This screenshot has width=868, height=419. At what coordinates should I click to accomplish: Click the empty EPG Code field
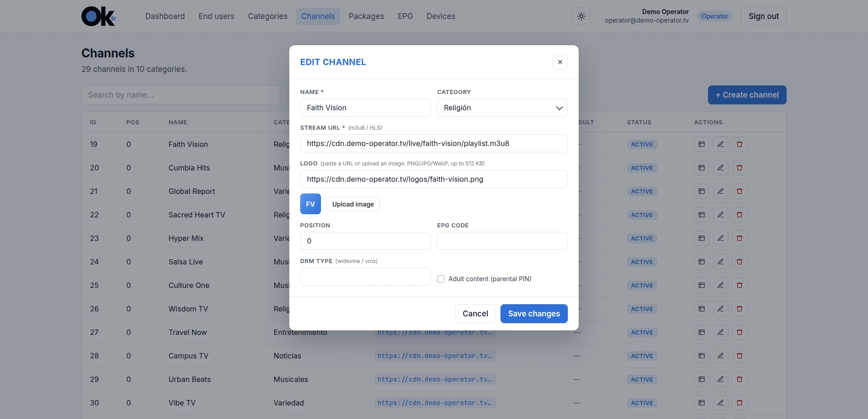tap(502, 241)
